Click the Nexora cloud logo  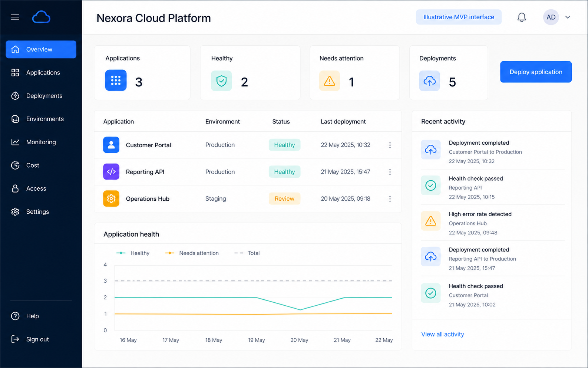[41, 17]
